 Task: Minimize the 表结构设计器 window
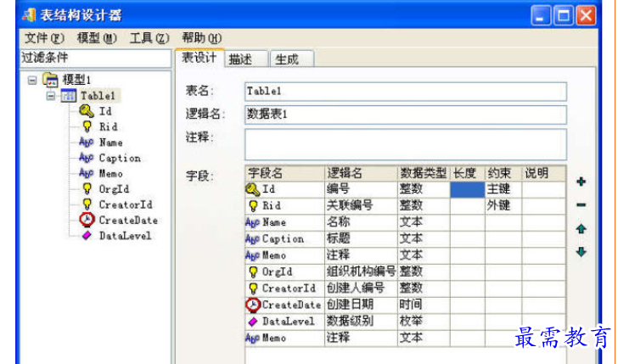coord(541,16)
